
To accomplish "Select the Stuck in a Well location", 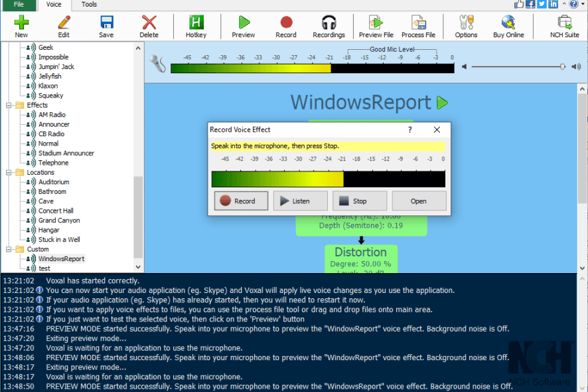I will (59, 240).
